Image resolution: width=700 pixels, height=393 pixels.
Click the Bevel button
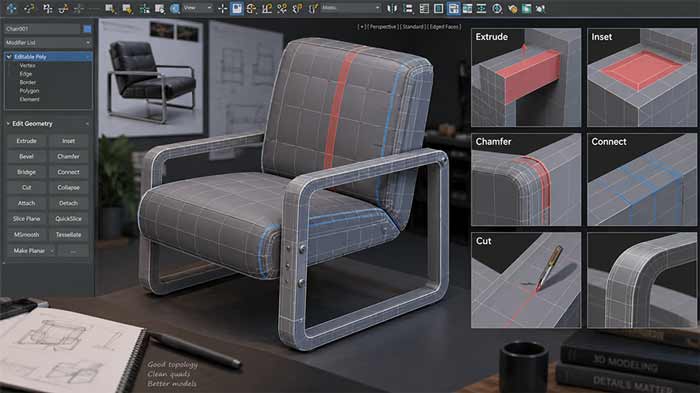(26, 157)
